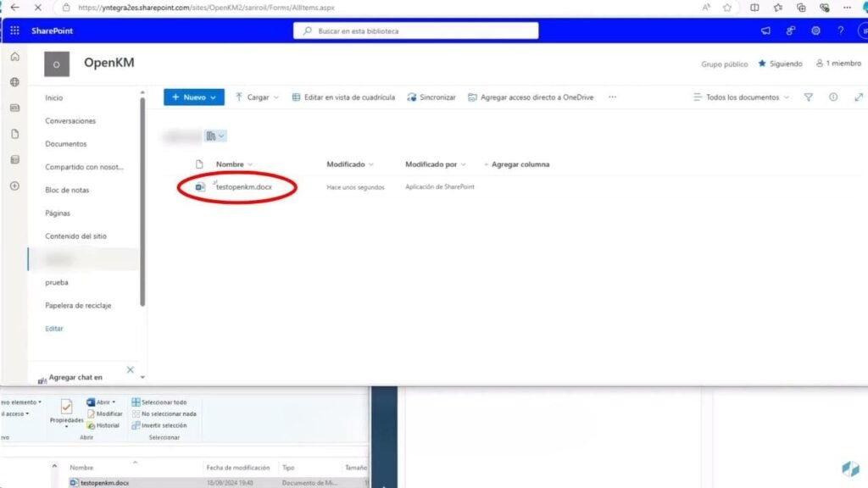Click the Word file icon of testopenkm.docx

pyautogui.click(x=200, y=187)
